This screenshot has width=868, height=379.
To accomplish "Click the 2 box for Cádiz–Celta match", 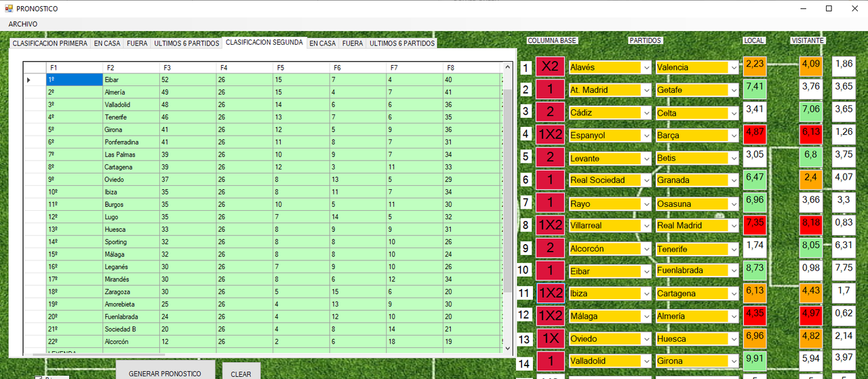I will pyautogui.click(x=550, y=112).
